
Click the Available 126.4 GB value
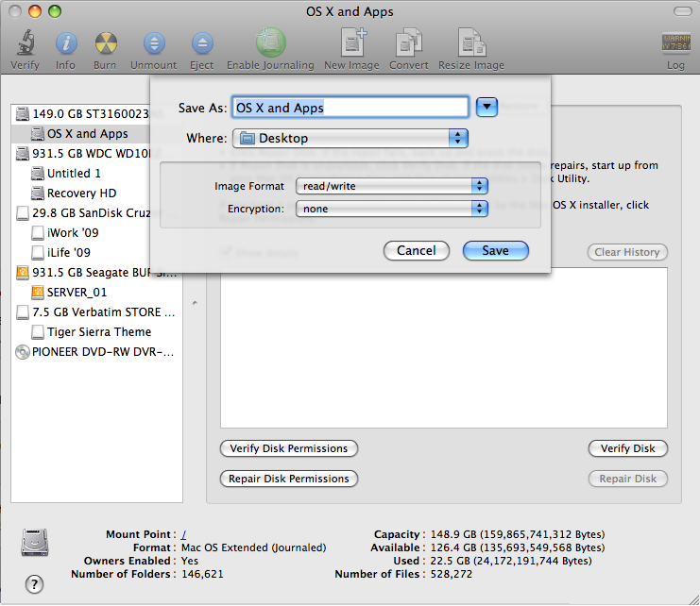click(518, 547)
